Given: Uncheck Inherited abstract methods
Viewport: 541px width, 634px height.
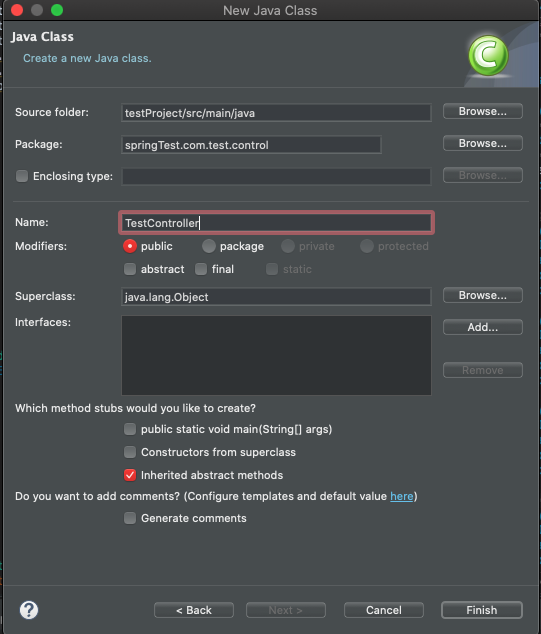Looking at the screenshot, I should pos(130,475).
